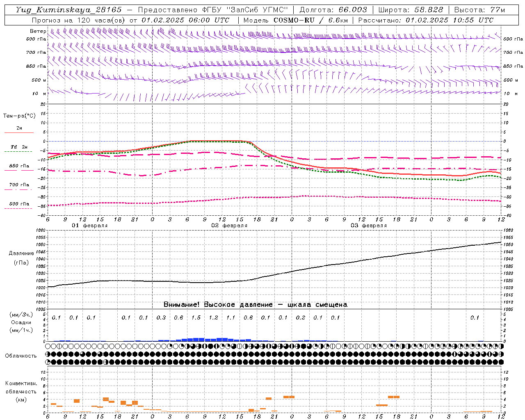Click the station title Yug_Kuminskaya_28165
The image size is (525, 420).
point(68,10)
